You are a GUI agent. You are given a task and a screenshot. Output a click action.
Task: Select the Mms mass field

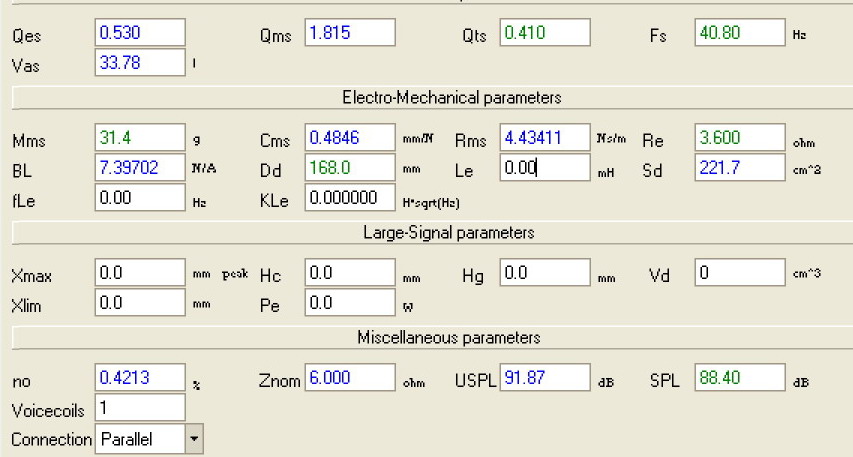tap(140, 137)
